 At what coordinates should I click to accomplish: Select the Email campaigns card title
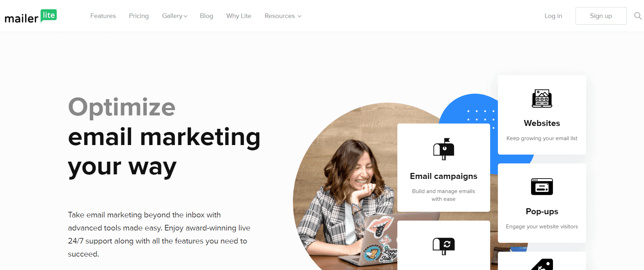(x=444, y=176)
